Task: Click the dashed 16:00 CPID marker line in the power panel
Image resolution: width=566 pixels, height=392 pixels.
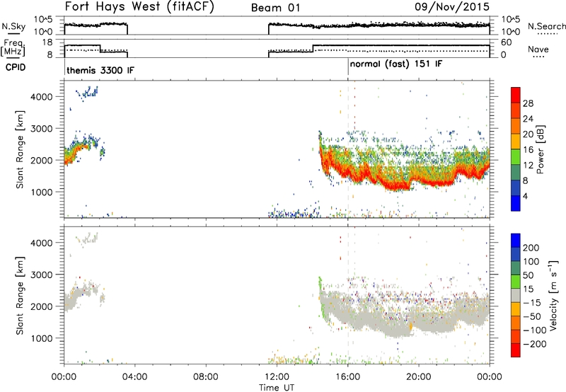Action: click(x=348, y=149)
